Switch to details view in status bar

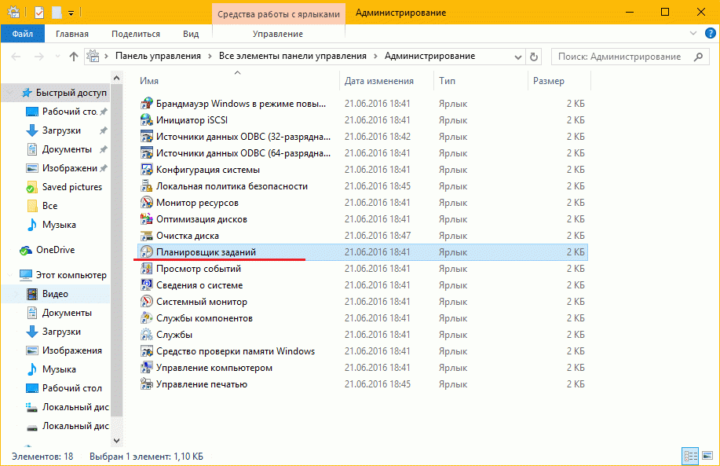pos(691,457)
